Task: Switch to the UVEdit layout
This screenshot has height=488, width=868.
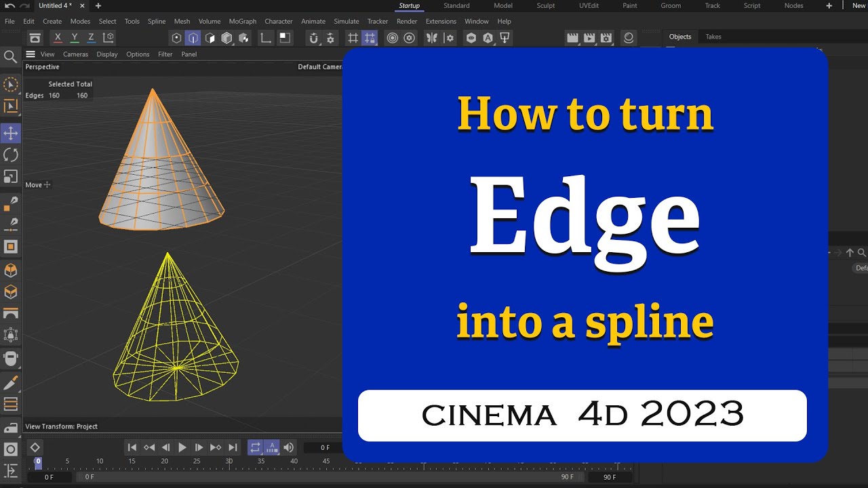Action: point(588,5)
